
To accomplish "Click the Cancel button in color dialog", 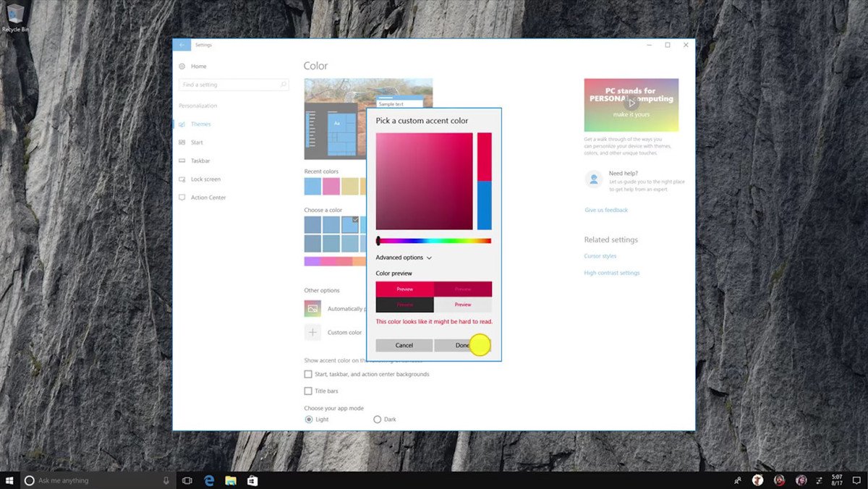I will point(404,346).
